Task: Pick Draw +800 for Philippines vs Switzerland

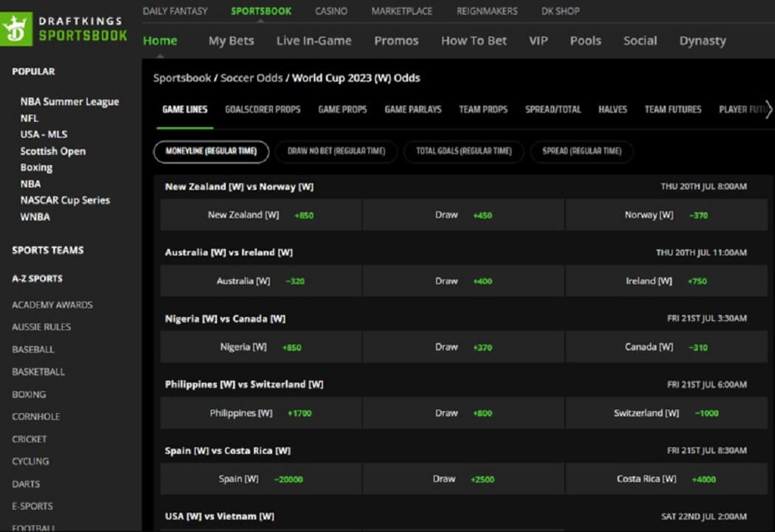Action: 463,413
